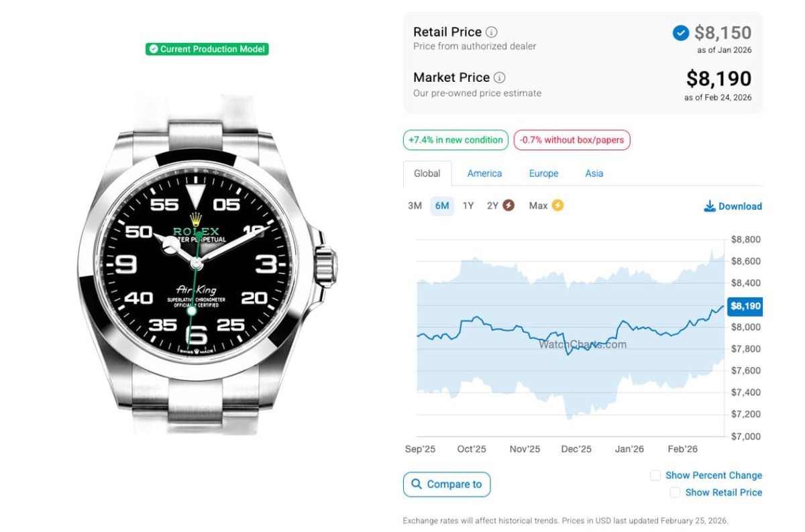805x532 pixels.
Task: Click the Retail Price info icon
Action: click(x=492, y=32)
